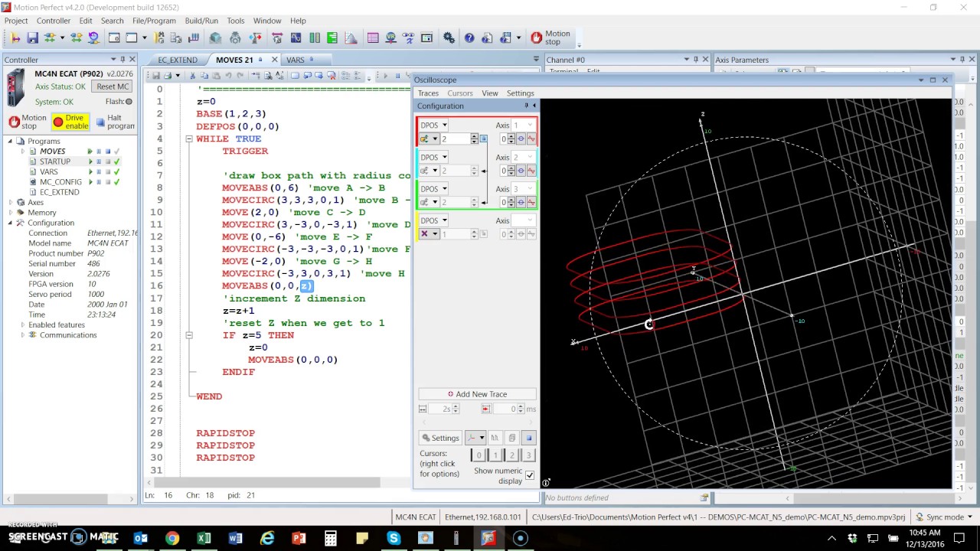
Task: Click the Print icon in the editor toolbar
Action: coord(168,76)
